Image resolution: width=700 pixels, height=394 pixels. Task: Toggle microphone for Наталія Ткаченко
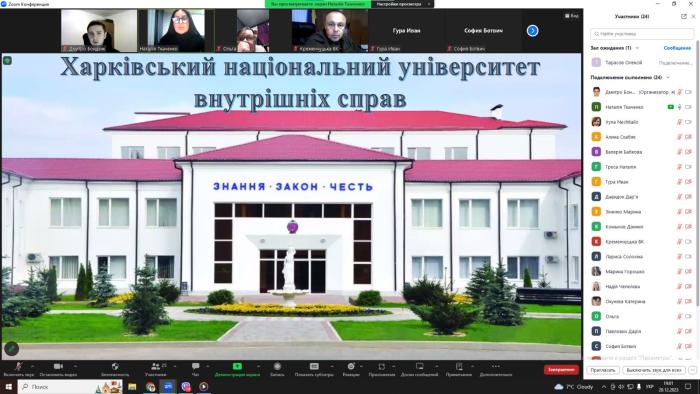679,107
